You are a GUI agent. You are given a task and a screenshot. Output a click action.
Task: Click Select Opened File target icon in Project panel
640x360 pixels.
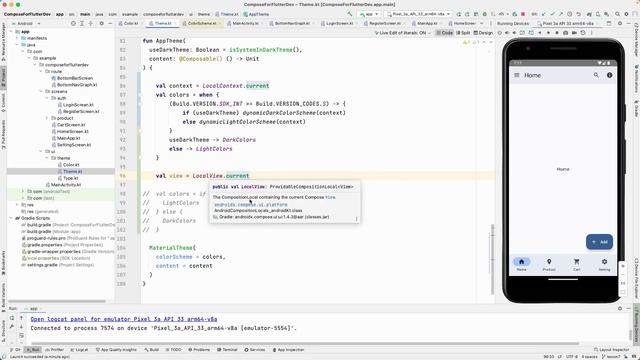click(73, 24)
